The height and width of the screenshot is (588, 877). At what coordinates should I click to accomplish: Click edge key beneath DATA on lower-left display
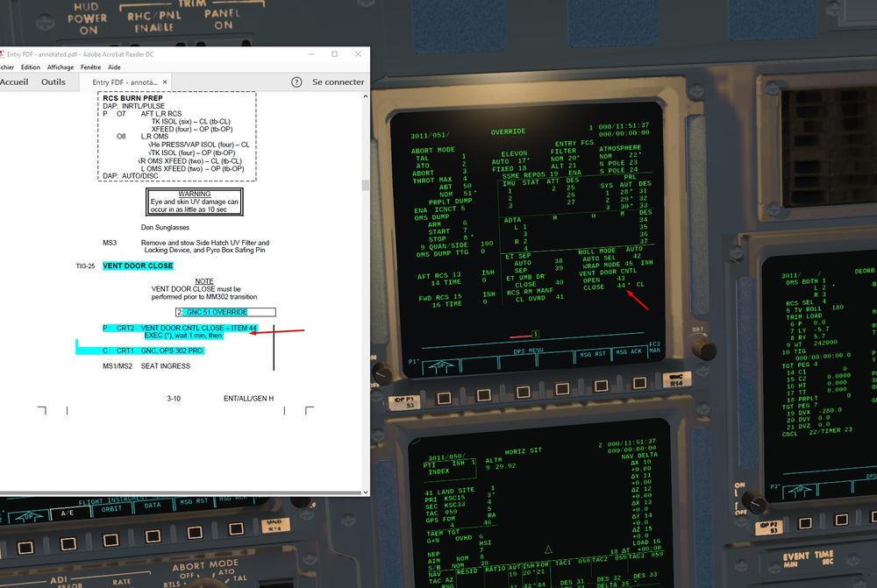click(153, 535)
